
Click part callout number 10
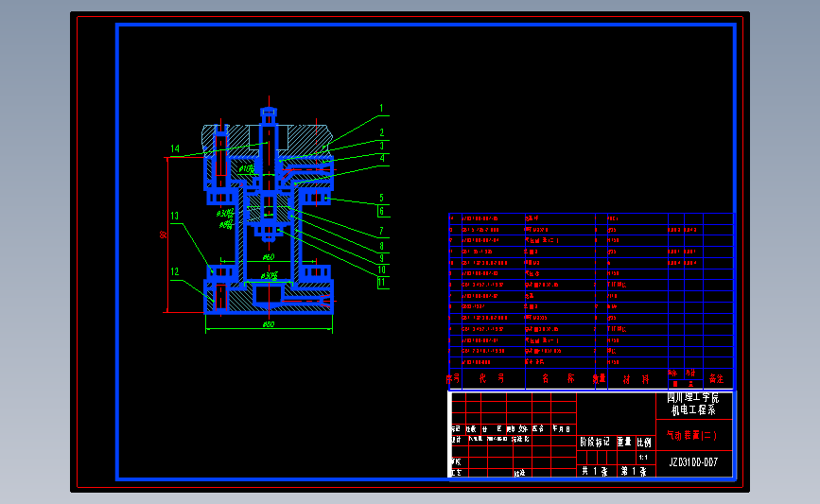(382, 269)
